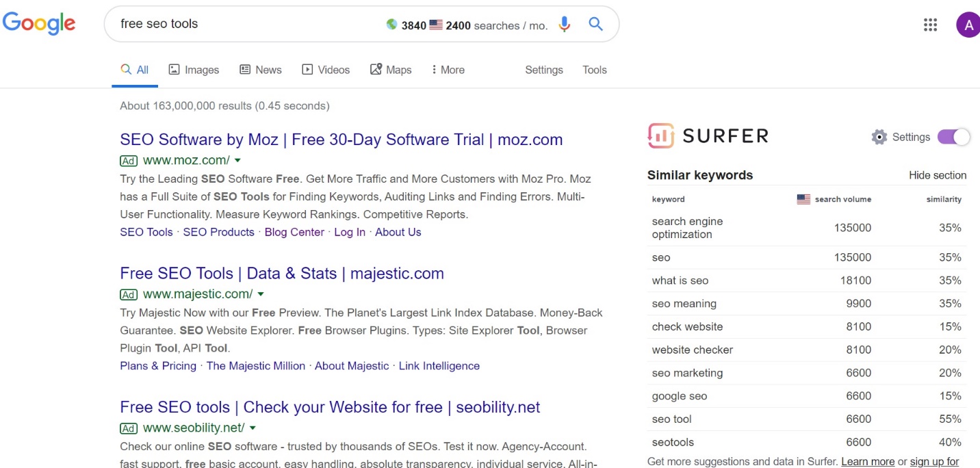
Task: Click the US flag in search volume header
Action: point(803,199)
